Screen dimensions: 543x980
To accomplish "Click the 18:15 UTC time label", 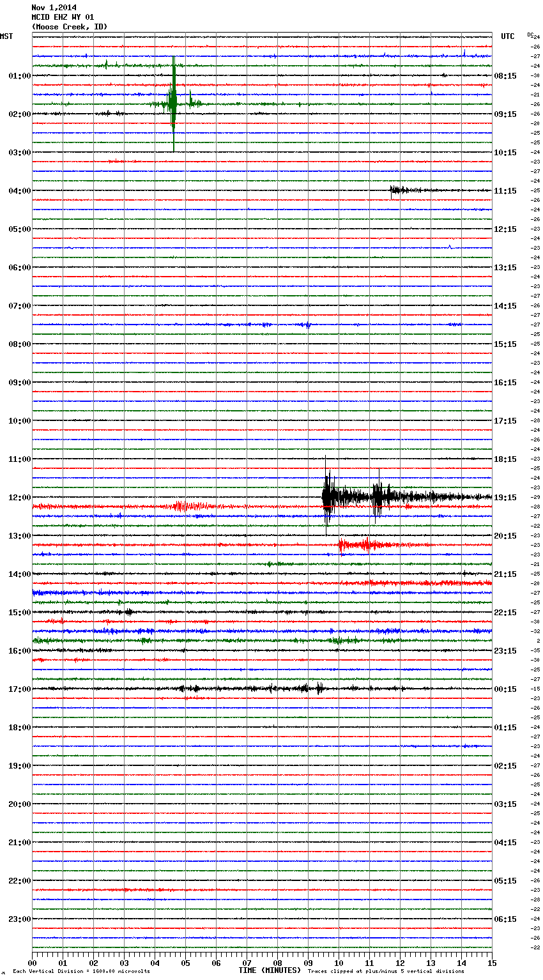I will [x=505, y=459].
